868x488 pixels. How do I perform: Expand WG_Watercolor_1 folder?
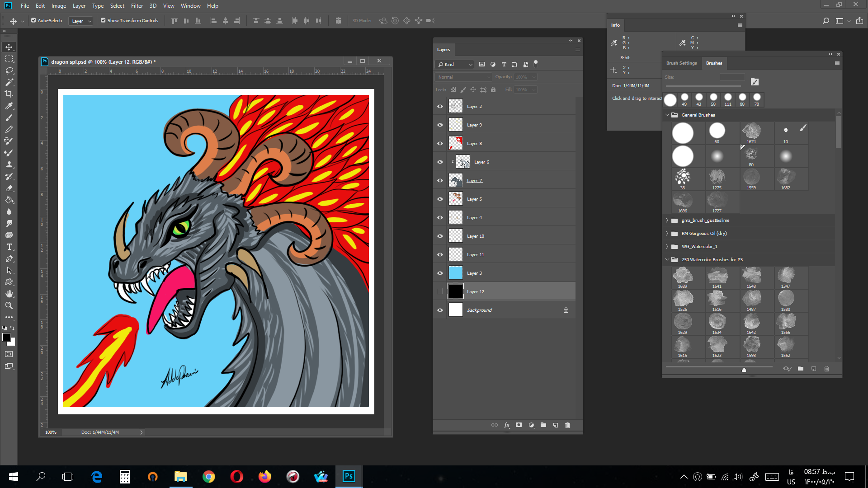(667, 247)
